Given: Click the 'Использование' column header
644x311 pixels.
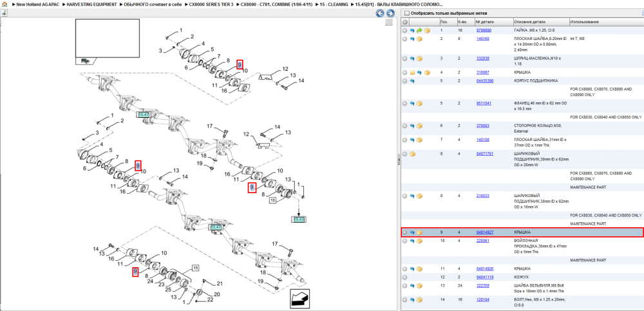Looking at the screenshot, I should coord(606,22).
